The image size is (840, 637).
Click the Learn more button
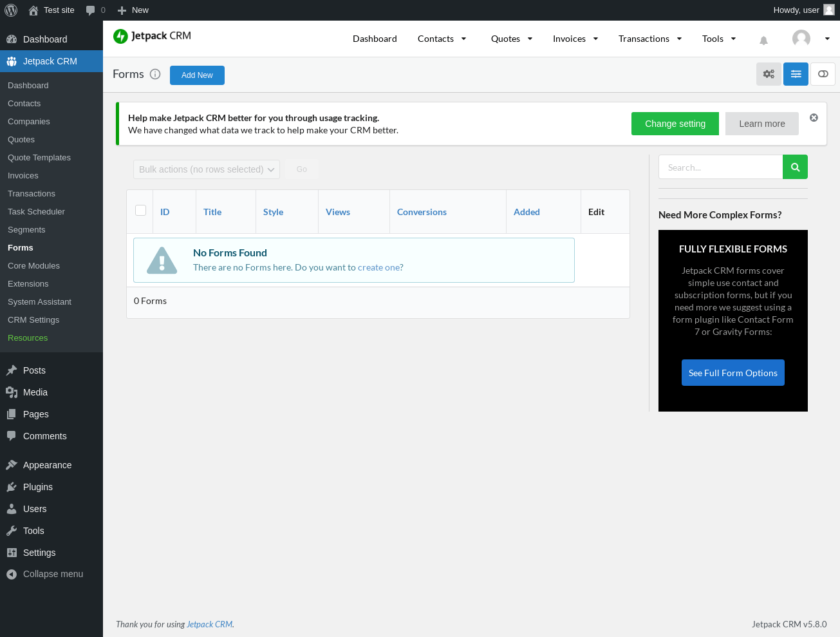[762, 124]
